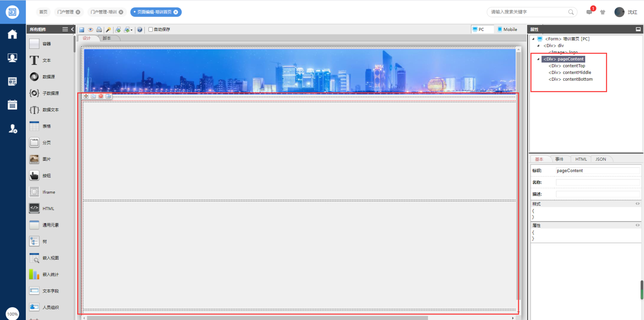644x320 pixels.
Task: Click the fourth icon on selected div toolbar
Action: (x=108, y=96)
